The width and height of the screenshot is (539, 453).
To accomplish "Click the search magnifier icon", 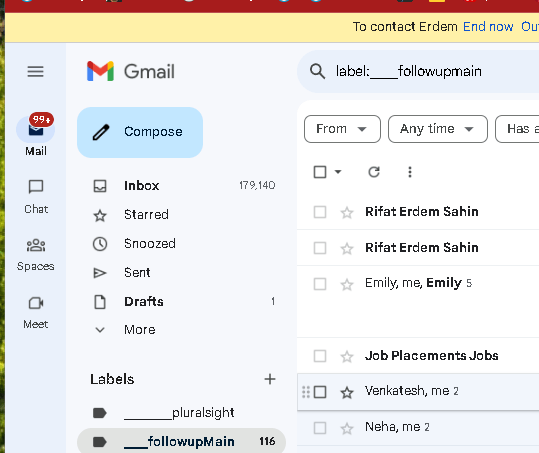I will [x=317, y=71].
